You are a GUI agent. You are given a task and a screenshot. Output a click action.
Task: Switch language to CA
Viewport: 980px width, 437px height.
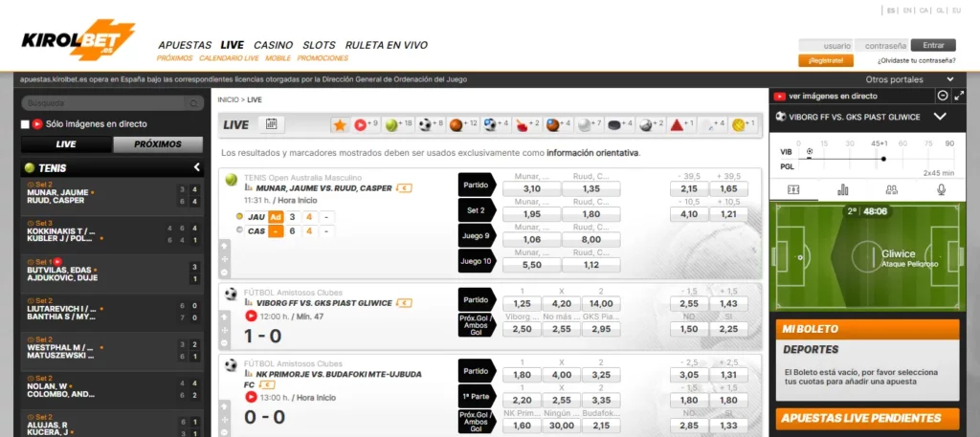tap(924, 11)
